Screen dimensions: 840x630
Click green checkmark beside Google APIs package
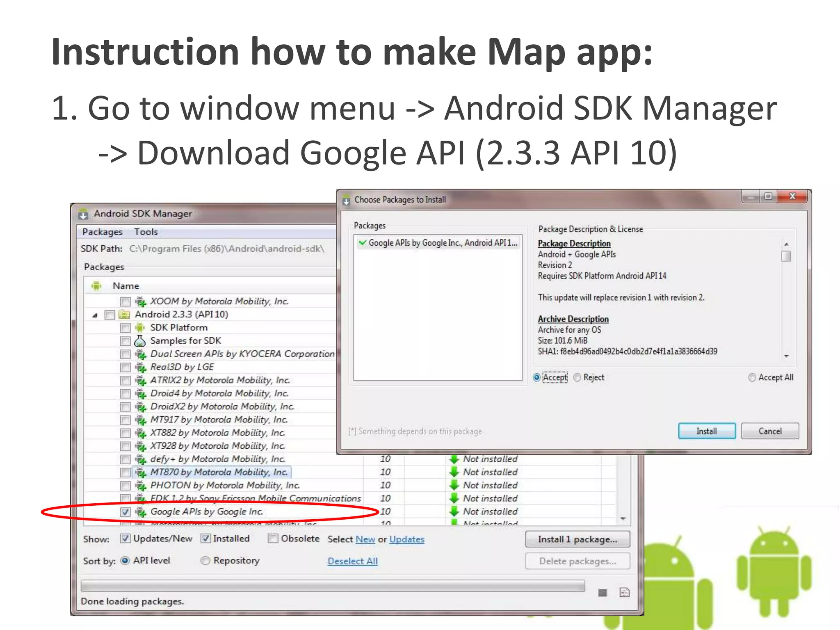[362, 242]
